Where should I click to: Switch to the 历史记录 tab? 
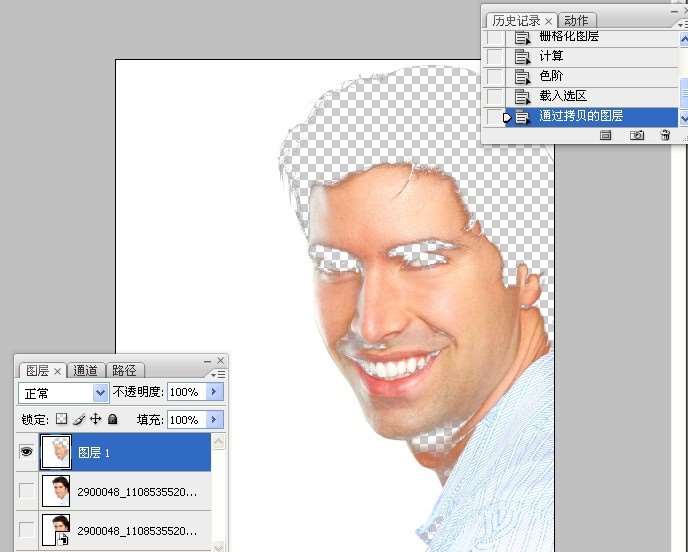(516, 21)
